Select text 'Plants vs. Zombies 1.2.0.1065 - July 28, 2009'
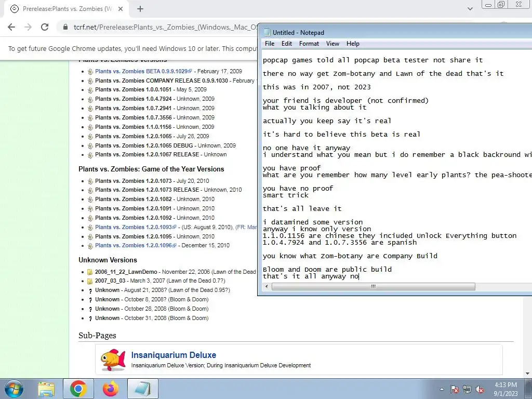Image resolution: width=532 pixels, height=399 pixels. click(x=152, y=137)
